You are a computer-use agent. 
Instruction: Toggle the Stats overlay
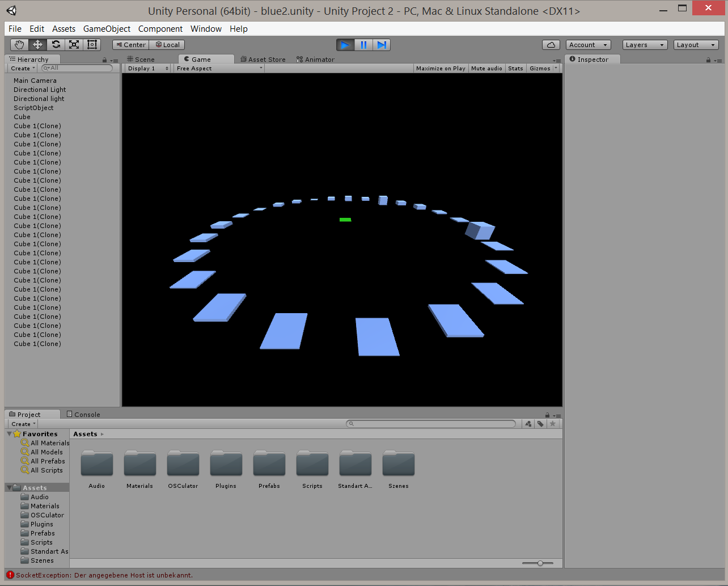515,68
